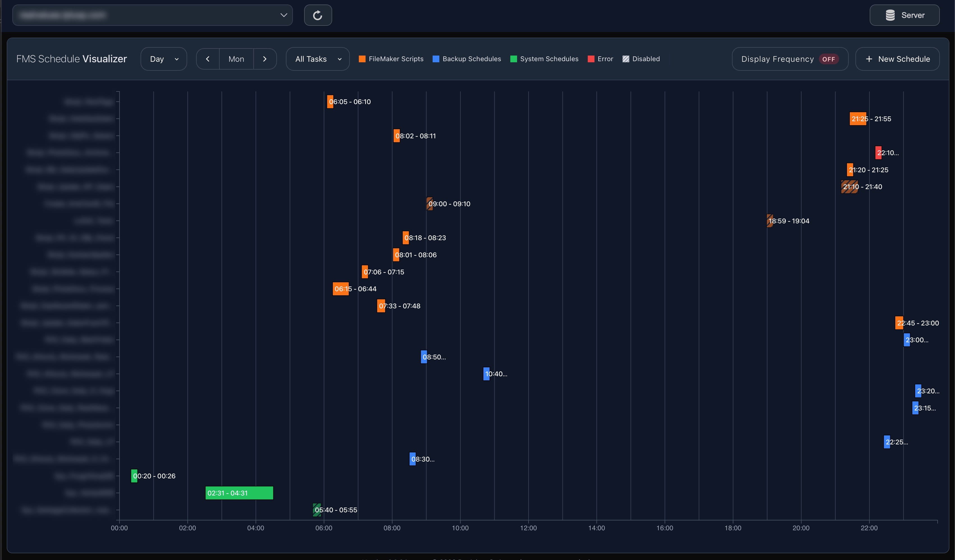Select the 21:25 - 21:55 schedule bar
The height and width of the screenshot is (560, 955).
(x=858, y=119)
